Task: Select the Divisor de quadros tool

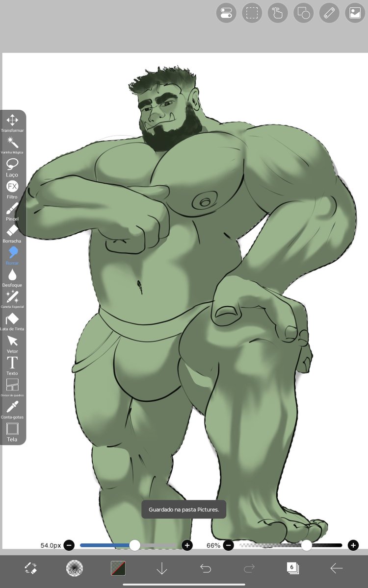Action: click(12, 387)
